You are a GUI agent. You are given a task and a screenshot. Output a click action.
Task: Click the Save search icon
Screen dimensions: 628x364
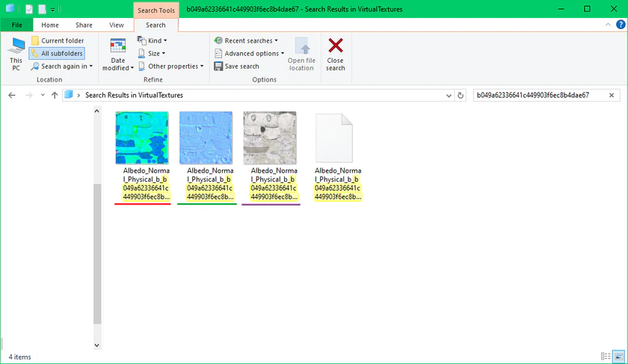(x=218, y=67)
